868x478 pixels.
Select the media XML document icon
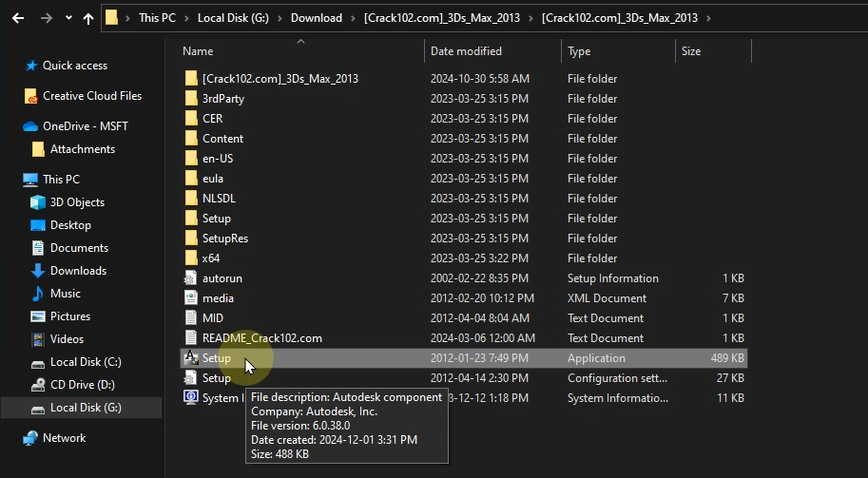coord(191,298)
